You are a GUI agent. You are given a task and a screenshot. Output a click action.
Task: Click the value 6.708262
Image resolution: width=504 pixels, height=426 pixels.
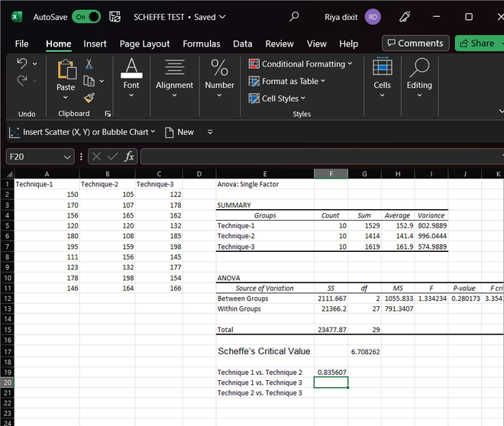click(364, 352)
